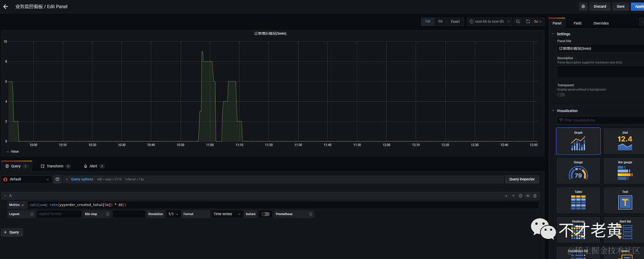
Task: Click the 业务监控看板 / Edit Panel breadcrumb
Action: 41,7
